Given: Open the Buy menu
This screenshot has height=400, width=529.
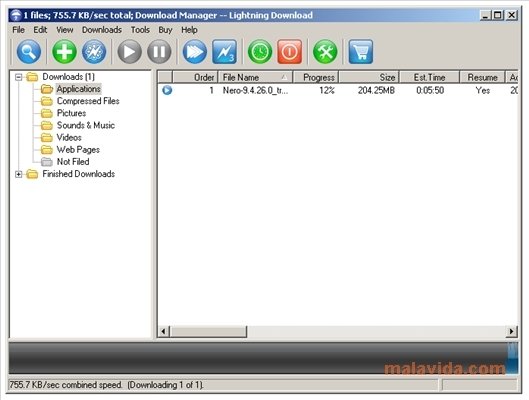Looking at the screenshot, I should pos(165,30).
